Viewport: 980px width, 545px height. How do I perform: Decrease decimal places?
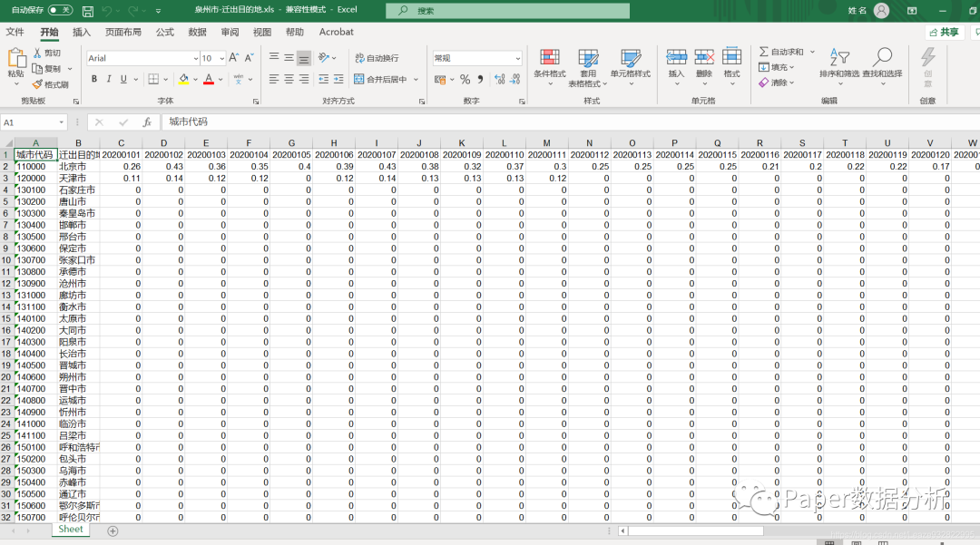click(x=515, y=79)
